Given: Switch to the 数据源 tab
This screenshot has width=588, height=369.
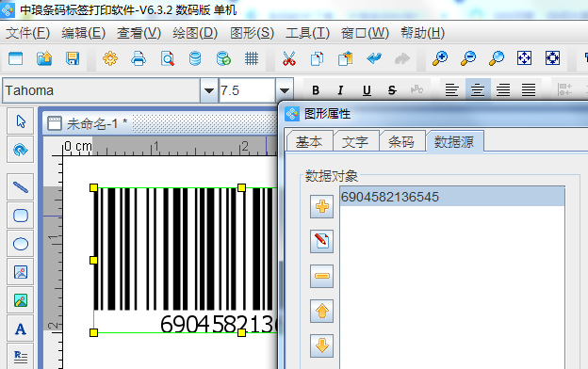Looking at the screenshot, I should tap(454, 141).
